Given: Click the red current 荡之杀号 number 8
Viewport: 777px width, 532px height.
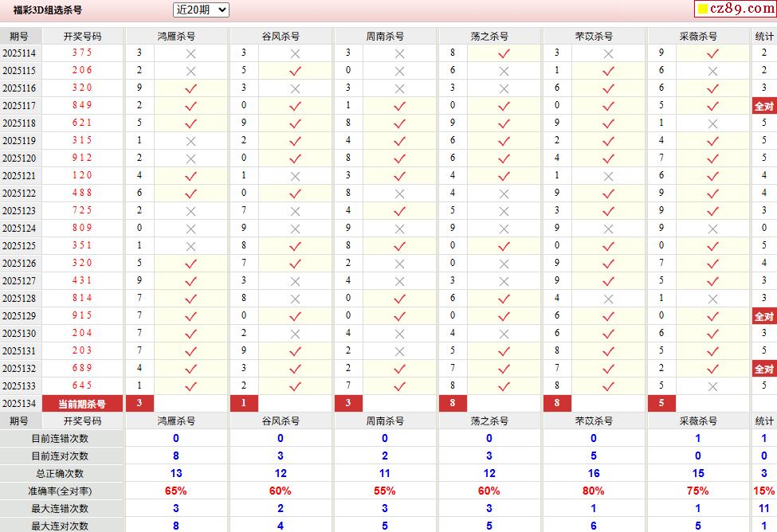Looking at the screenshot, I should 453,403.
